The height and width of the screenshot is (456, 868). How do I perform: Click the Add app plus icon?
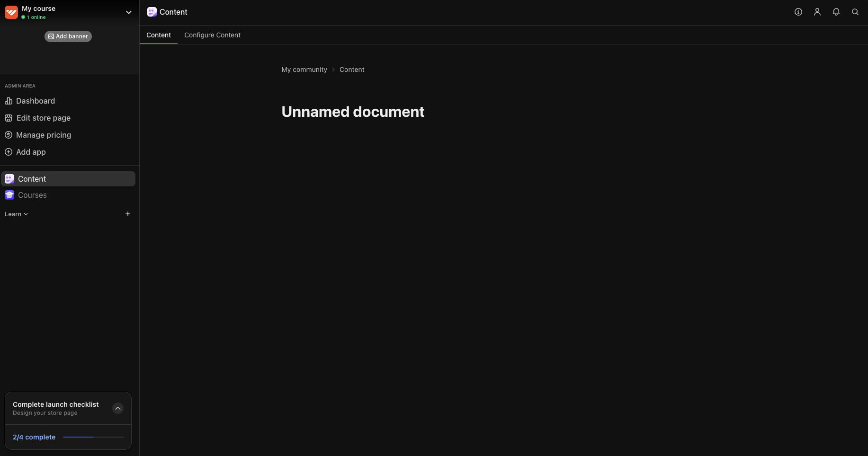9,152
